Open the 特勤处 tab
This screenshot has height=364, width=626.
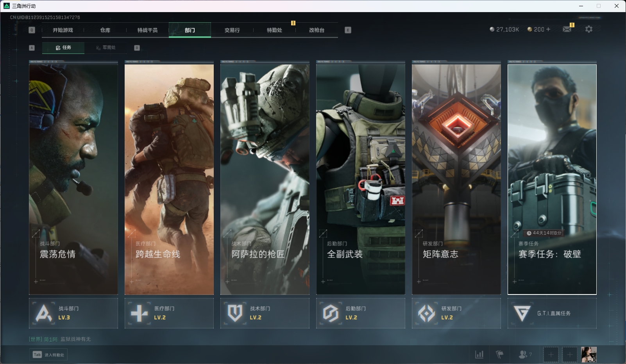(x=274, y=30)
